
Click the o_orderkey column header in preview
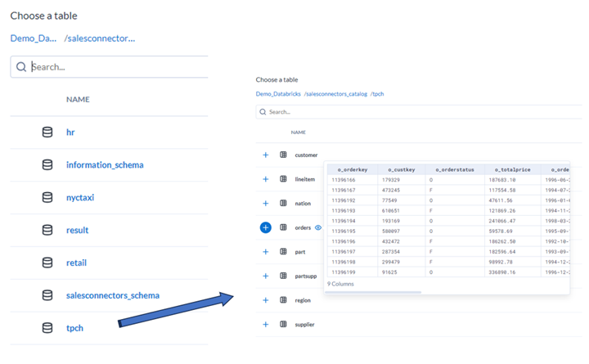pos(353,170)
